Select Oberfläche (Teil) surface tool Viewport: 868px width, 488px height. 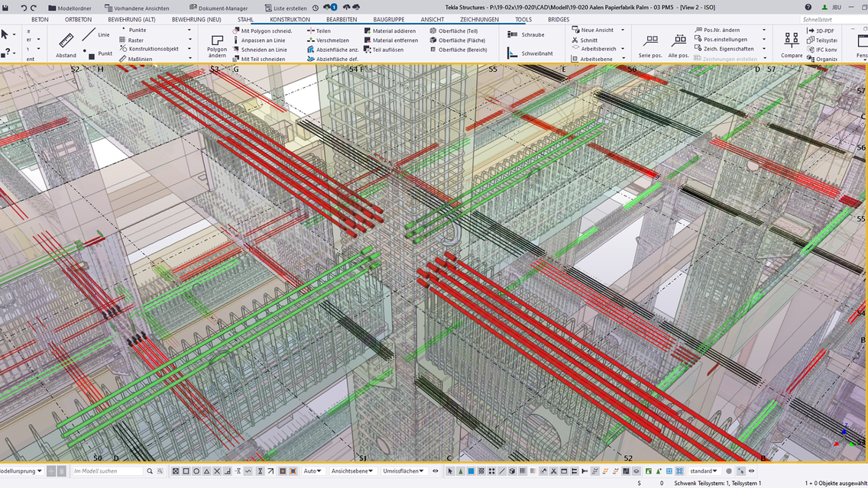tap(453, 31)
